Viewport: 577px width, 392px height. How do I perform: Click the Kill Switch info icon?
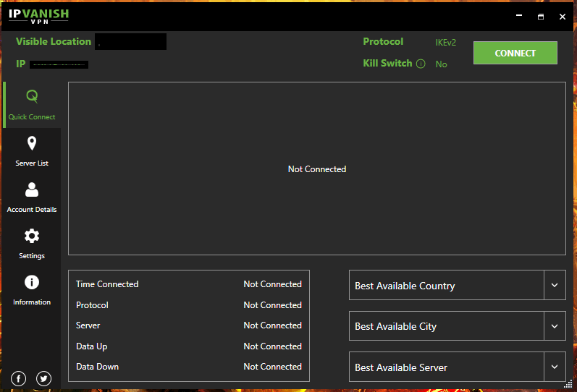pyautogui.click(x=421, y=64)
